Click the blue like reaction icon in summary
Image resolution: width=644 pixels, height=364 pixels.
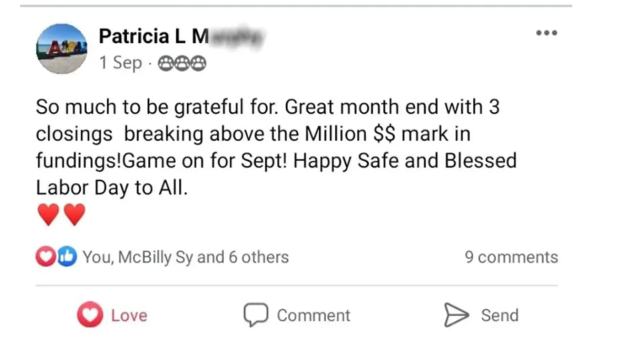(66, 257)
